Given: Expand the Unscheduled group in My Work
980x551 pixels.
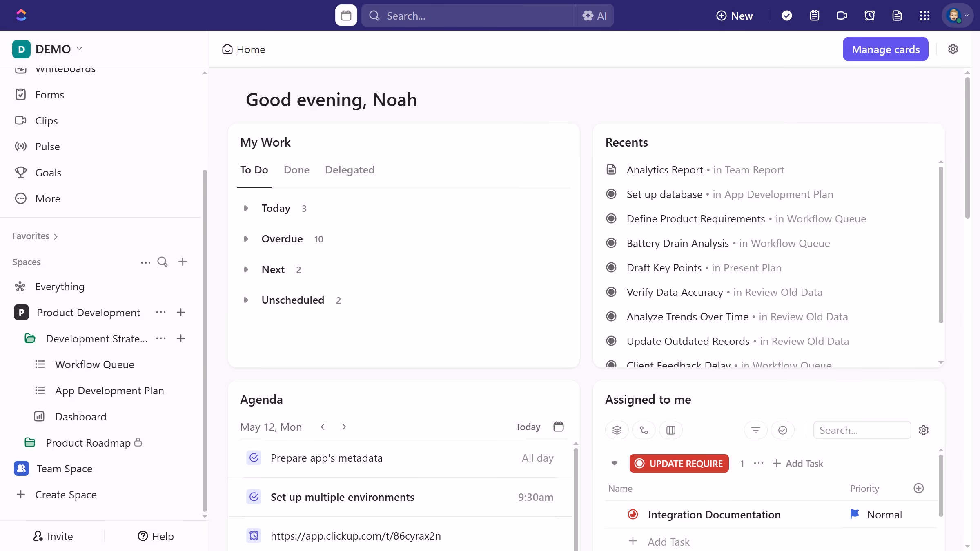Looking at the screenshot, I should point(246,300).
